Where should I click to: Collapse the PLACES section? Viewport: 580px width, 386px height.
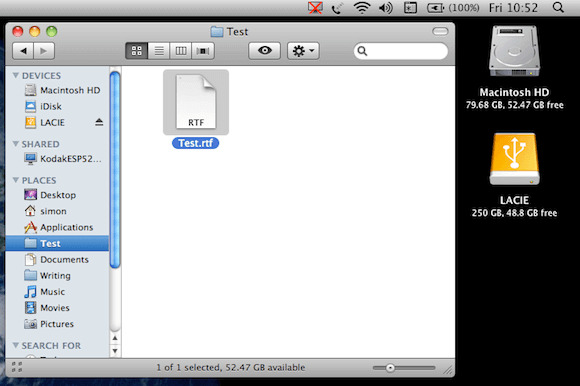click(16, 180)
